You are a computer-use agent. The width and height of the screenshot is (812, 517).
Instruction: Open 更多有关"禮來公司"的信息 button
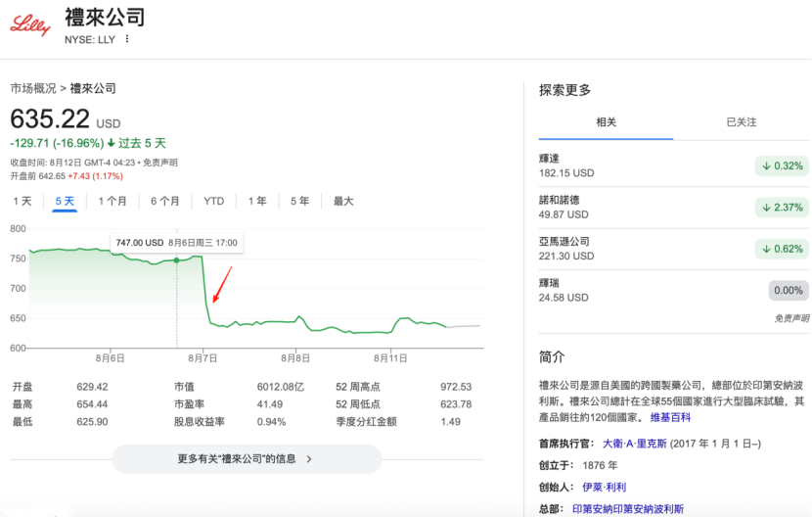coord(247,459)
